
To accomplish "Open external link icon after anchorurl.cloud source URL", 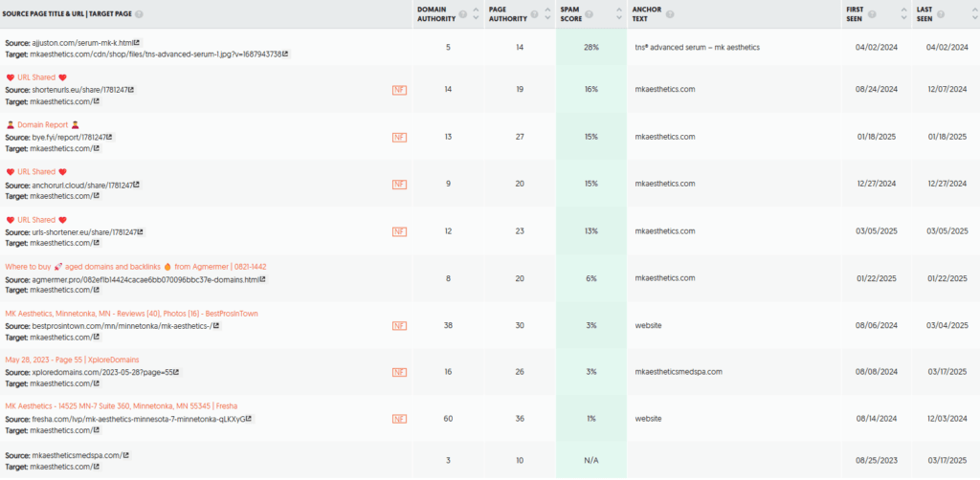I will tap(138, 185).
